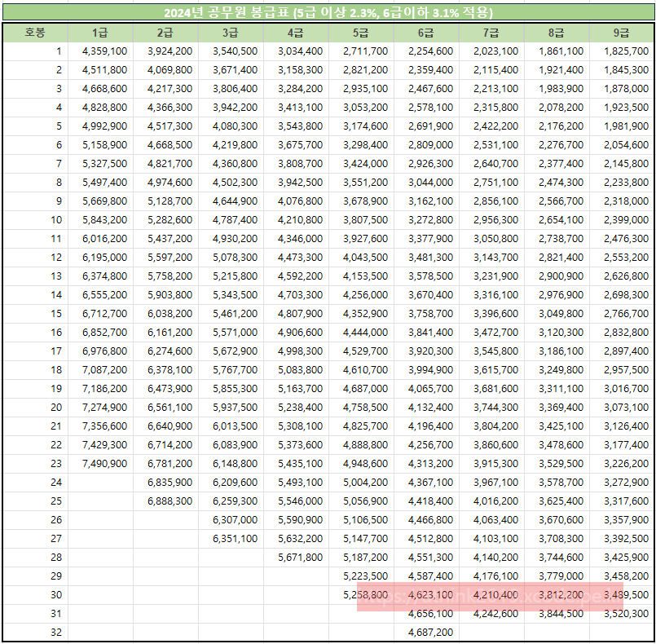The width and height of the screenshot is (656, 644).
Task: Select cell with value 2,254,600
Action: click(x=426, y=51)
